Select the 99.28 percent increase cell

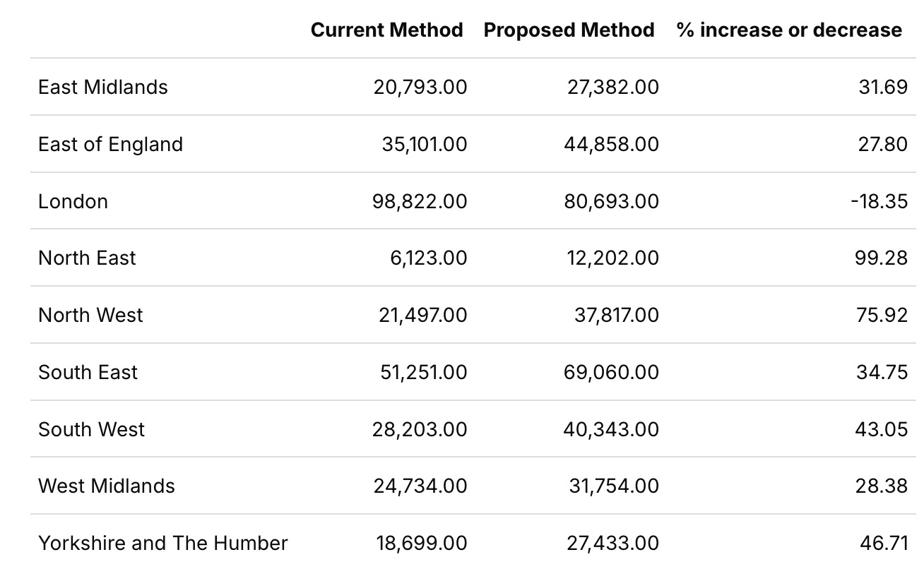point(881,258)
